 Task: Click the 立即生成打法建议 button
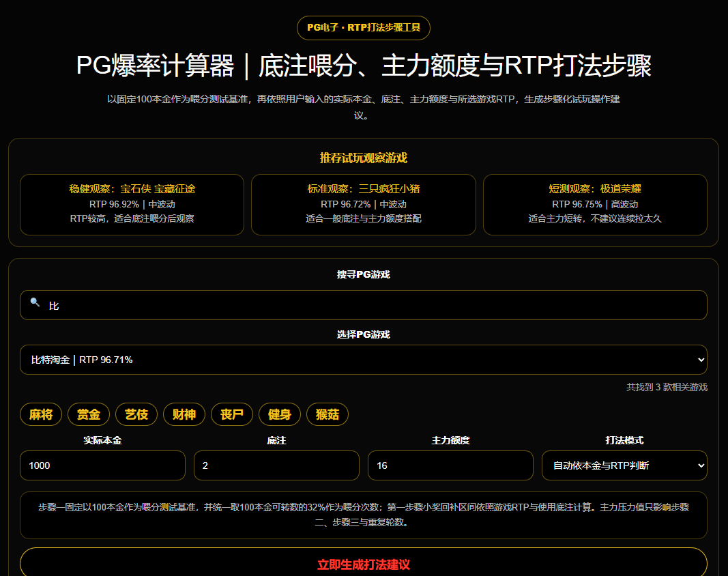coord(364,563)
